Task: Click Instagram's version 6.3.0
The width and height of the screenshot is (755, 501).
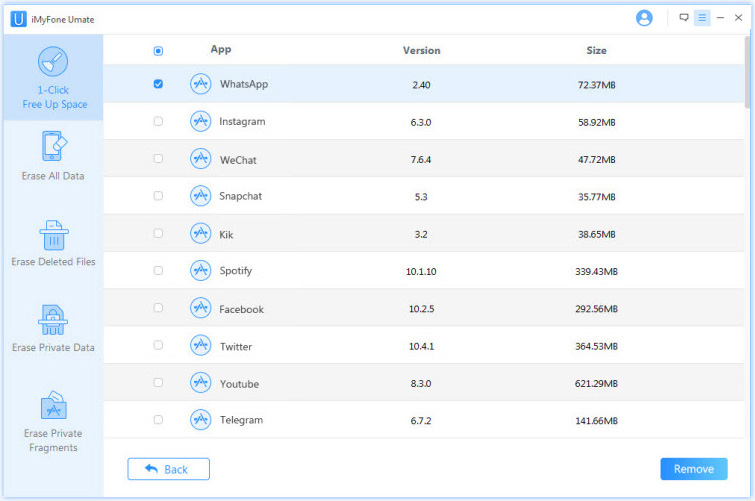Action: click(421, 122)
